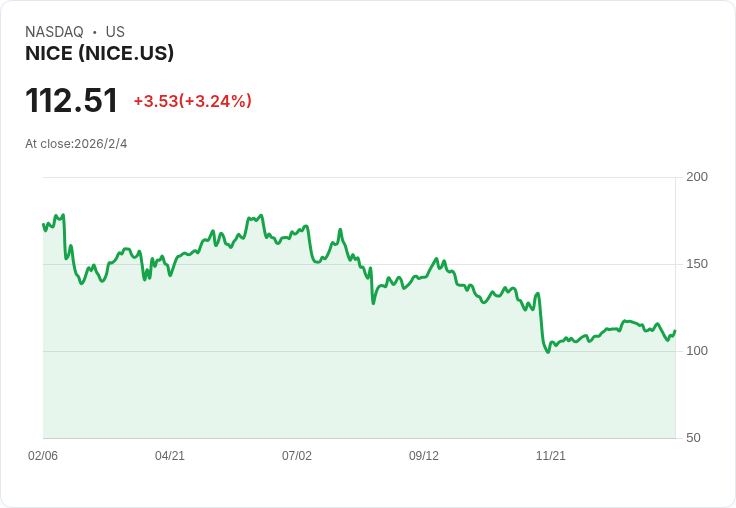Click the 150 y-axis price label
Image resolution: width=736 pixels, height=508 pixels.
[x=697, y=264]
